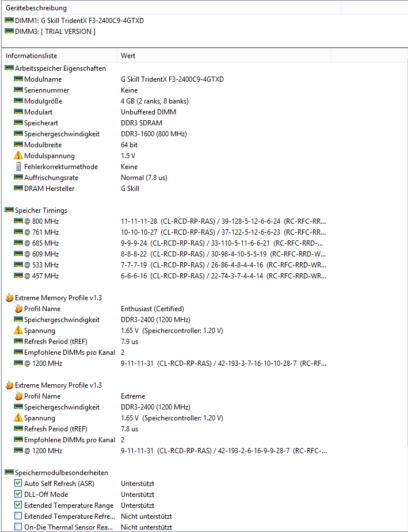Click the icon beside Modulbreite
This screenshot has height=532, width=408.
pos(18,144)
